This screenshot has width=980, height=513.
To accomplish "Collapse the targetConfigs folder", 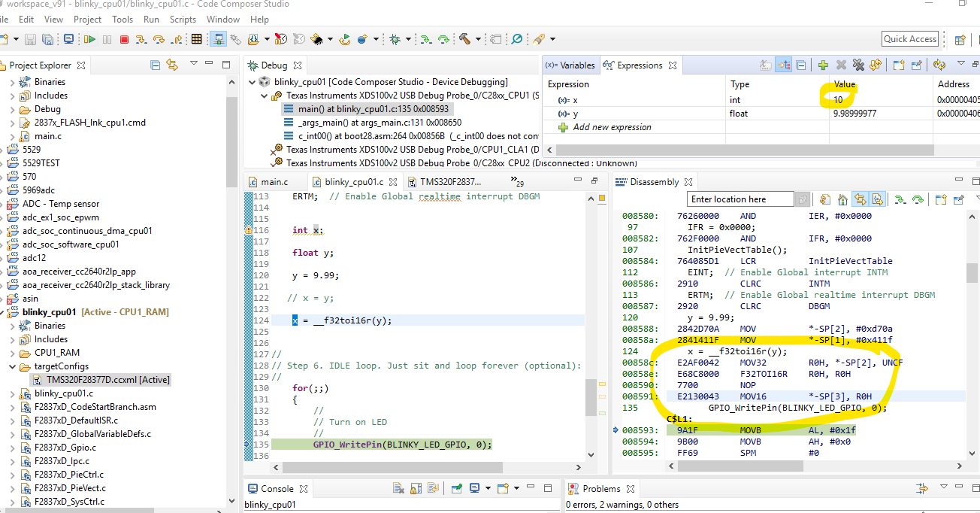I will [12, 366].
